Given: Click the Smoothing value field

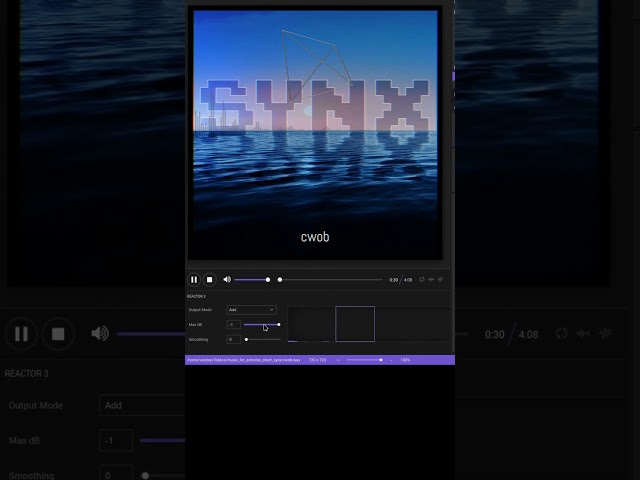Looking at the screenshot, I should click(233, 339).
